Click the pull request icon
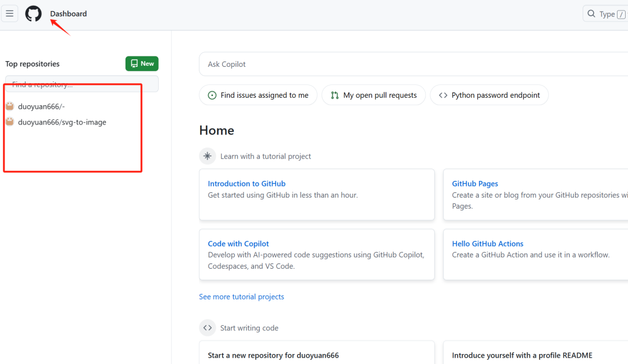 tap(335, 95)
